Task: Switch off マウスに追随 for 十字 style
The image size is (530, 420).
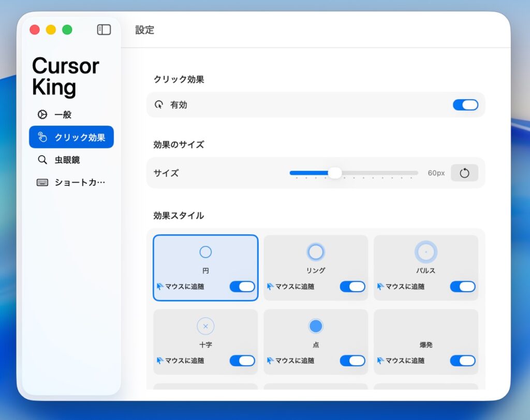Action: point(242,361)
